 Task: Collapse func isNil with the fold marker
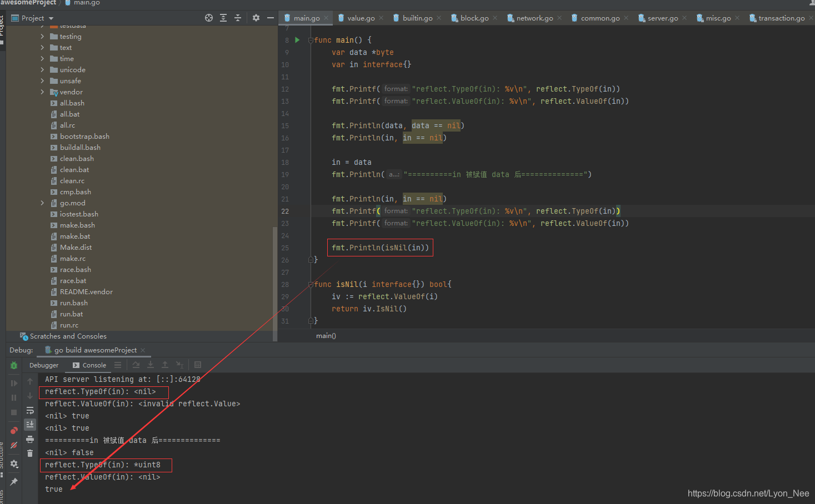pos(311,284)
